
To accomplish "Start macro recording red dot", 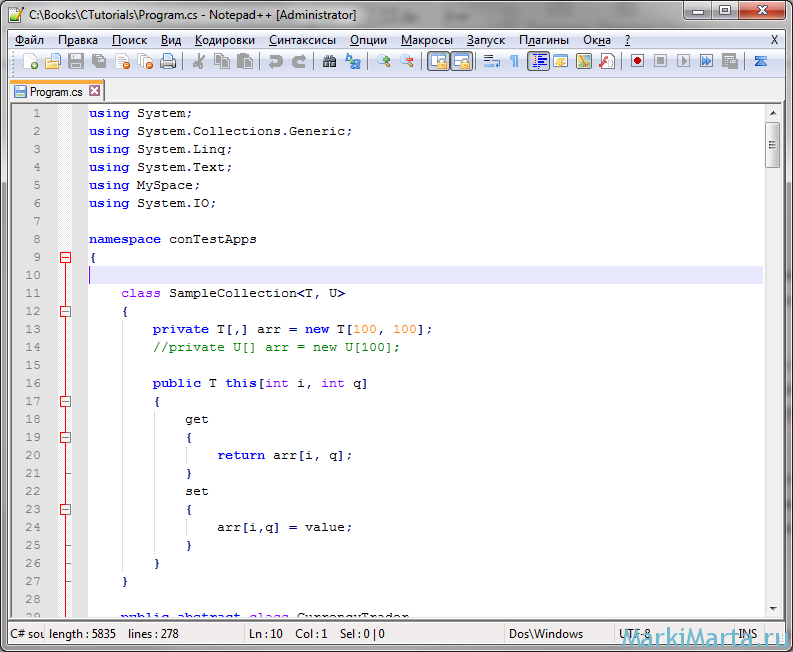I will pyautogui.click(x=637, y=62).
